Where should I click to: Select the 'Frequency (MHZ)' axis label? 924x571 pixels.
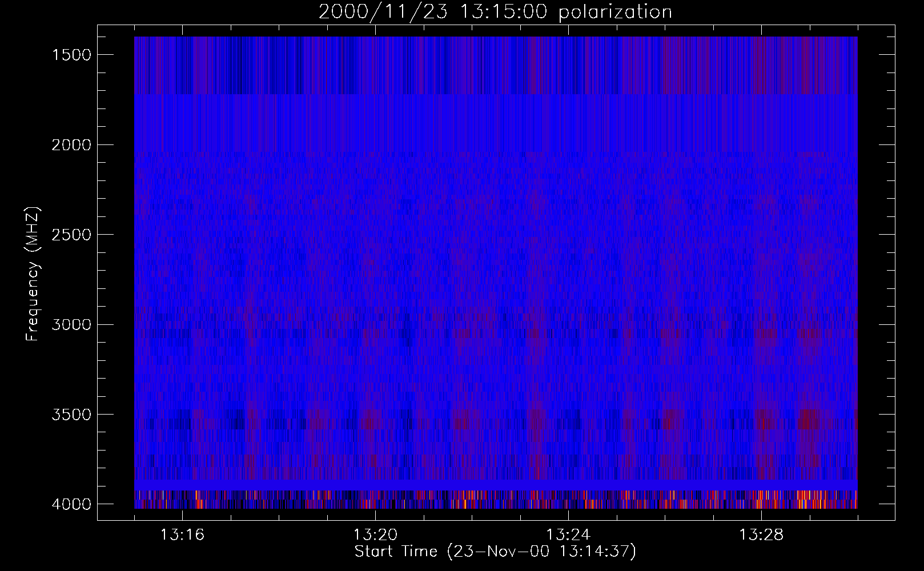[33, 274]
